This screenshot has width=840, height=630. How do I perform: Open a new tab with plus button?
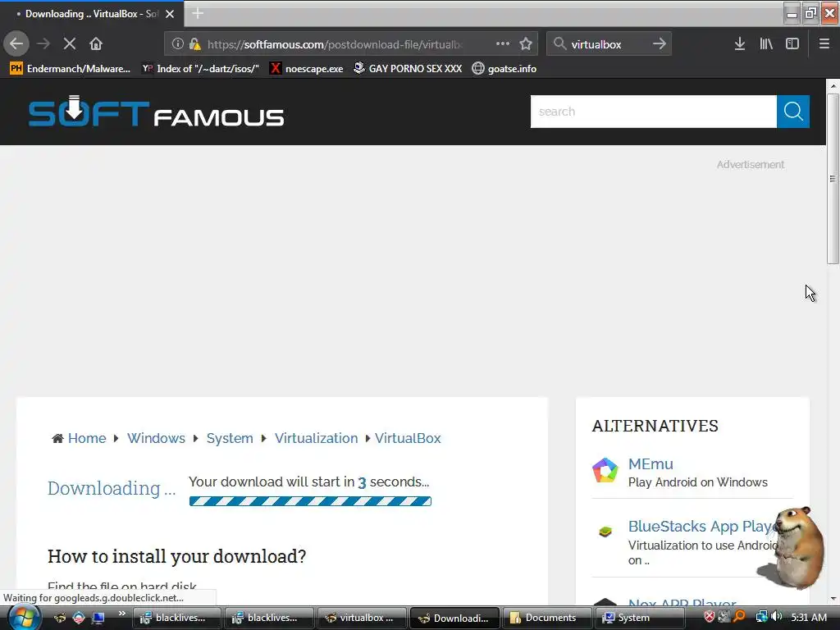tap(198, 13)
